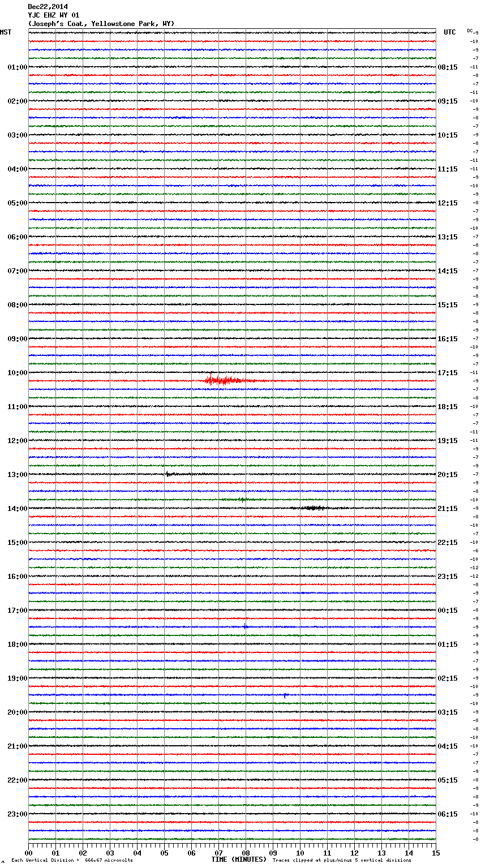The width and height of the screenshot is (481, 868).
Task: Click minute 11 on the bottom axis
Action: [x=327, y=853]
